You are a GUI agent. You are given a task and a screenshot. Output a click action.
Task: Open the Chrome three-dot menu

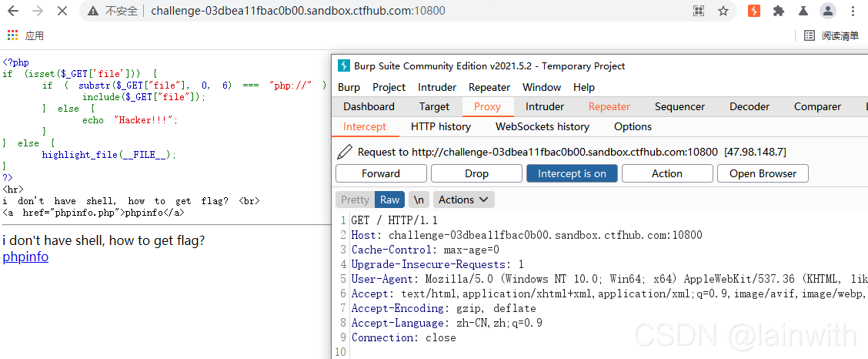pos(852,11)
